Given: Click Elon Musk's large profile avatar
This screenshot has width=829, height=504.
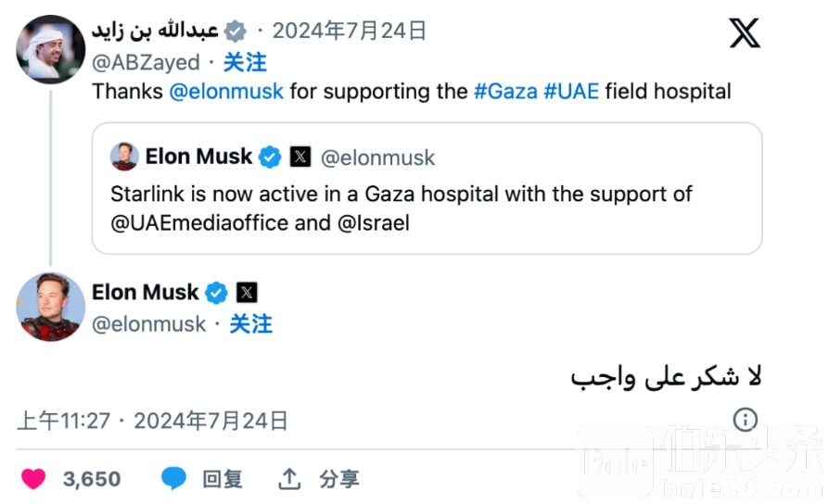Looking at the screenshot, I should [x=51, y=307].
